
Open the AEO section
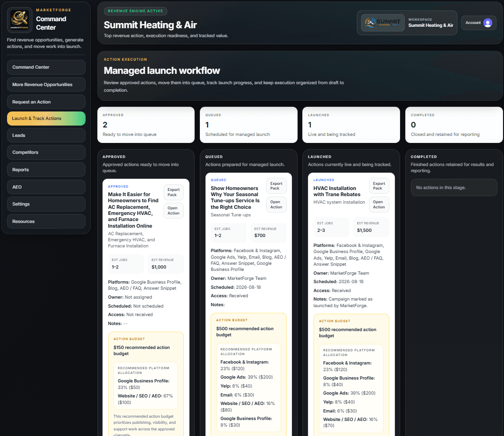point(46,187)
